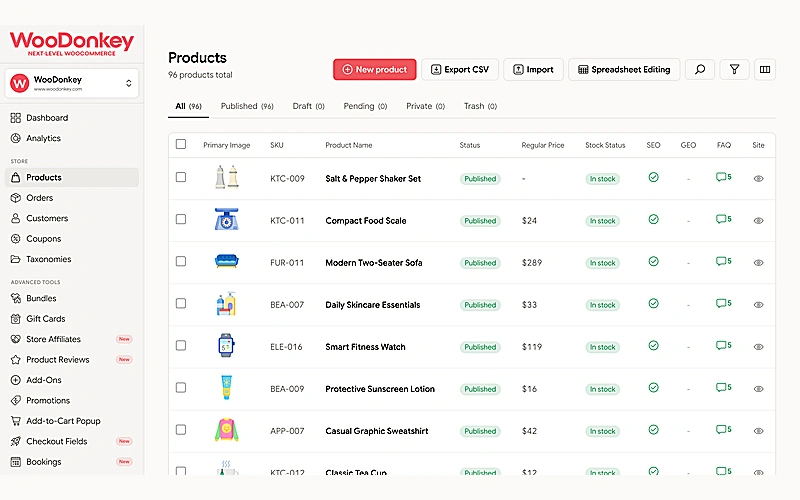This screenshot has height=500, width=800.
Task: Check the Smart Fitness Watch row checkbox
Action: click(x=181, y=345)
